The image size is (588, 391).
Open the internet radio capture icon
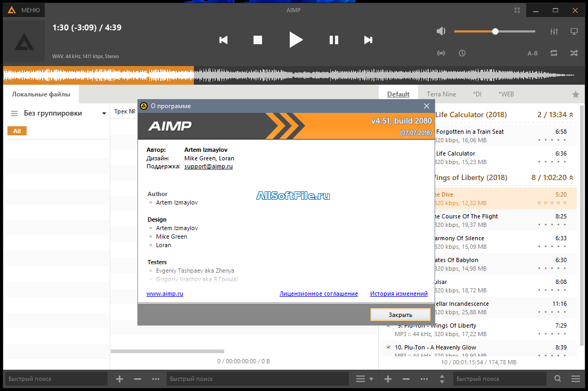[x=441, y=53]
